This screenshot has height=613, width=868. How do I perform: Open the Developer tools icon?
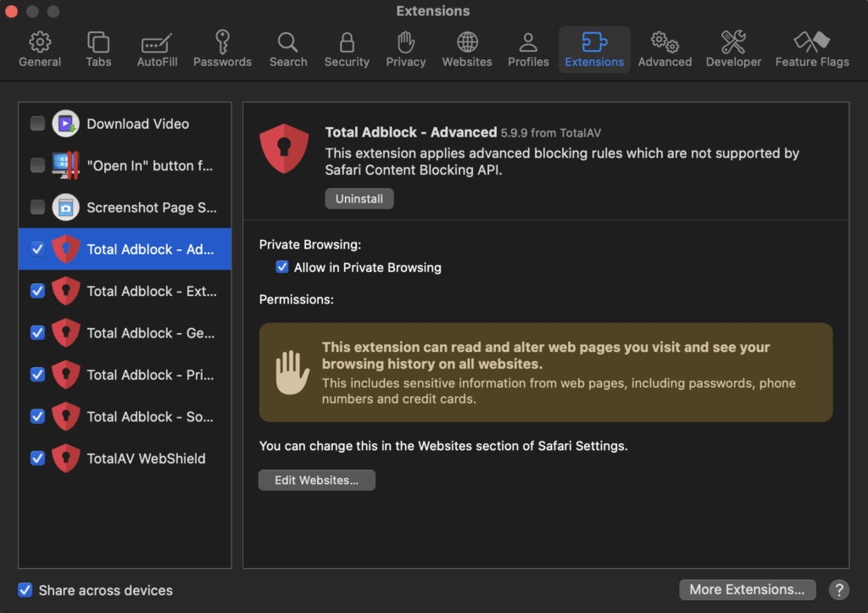[733, 42]
